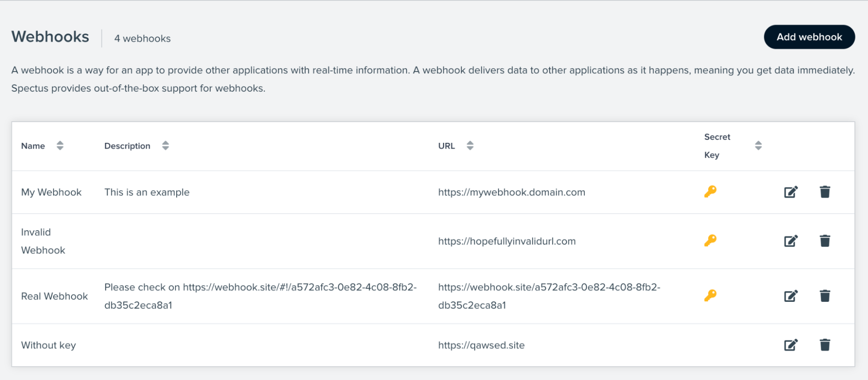Sort webhooks by Description
This screenshot has width=868, height=380.
pos(165,145)
